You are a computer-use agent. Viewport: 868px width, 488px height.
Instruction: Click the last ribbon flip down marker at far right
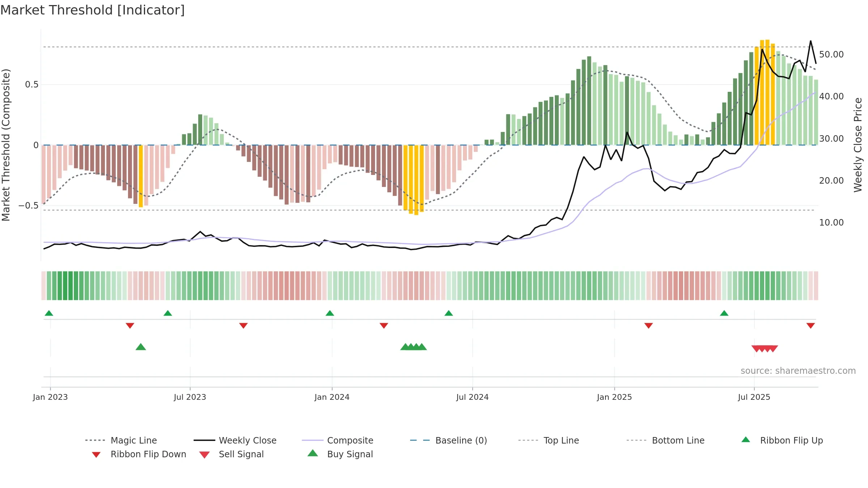[x=810, y=326]
